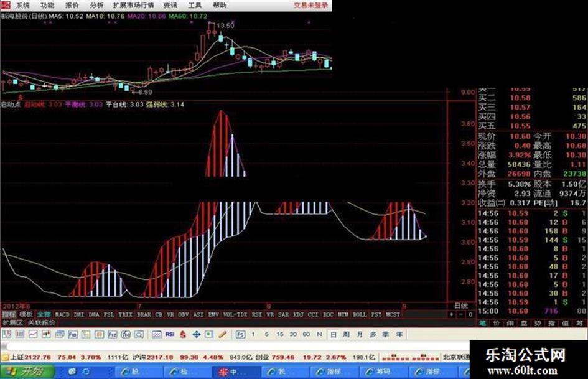588x379 pixels.
Task: Click the F10 company info icon
Action: [73, 334]
